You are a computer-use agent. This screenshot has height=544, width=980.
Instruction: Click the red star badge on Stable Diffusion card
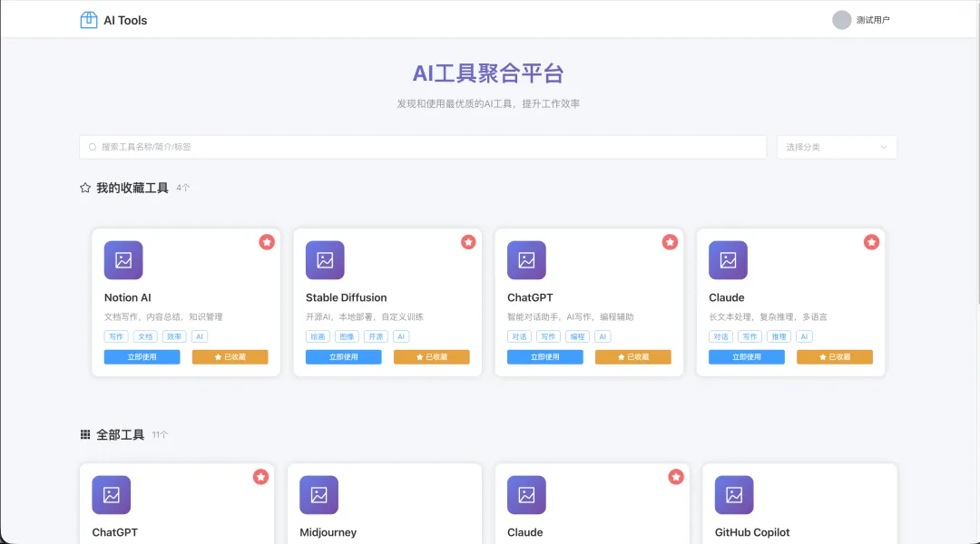coord(468,242)
